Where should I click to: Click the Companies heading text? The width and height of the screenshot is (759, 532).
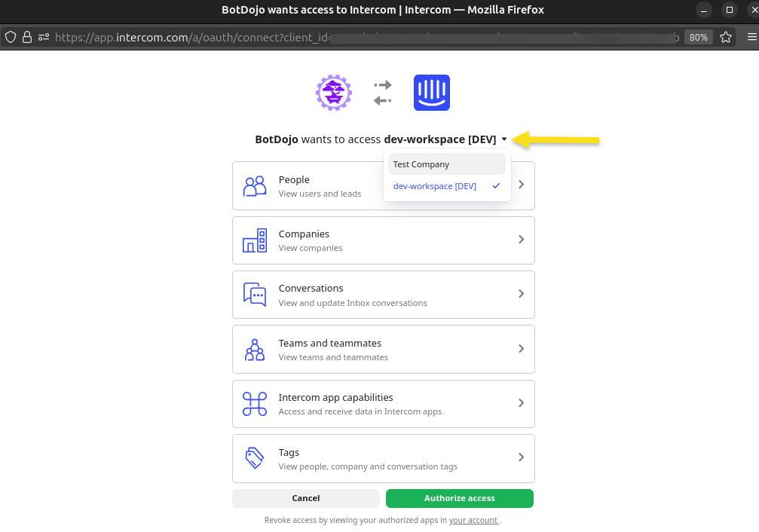click(304, 234)
